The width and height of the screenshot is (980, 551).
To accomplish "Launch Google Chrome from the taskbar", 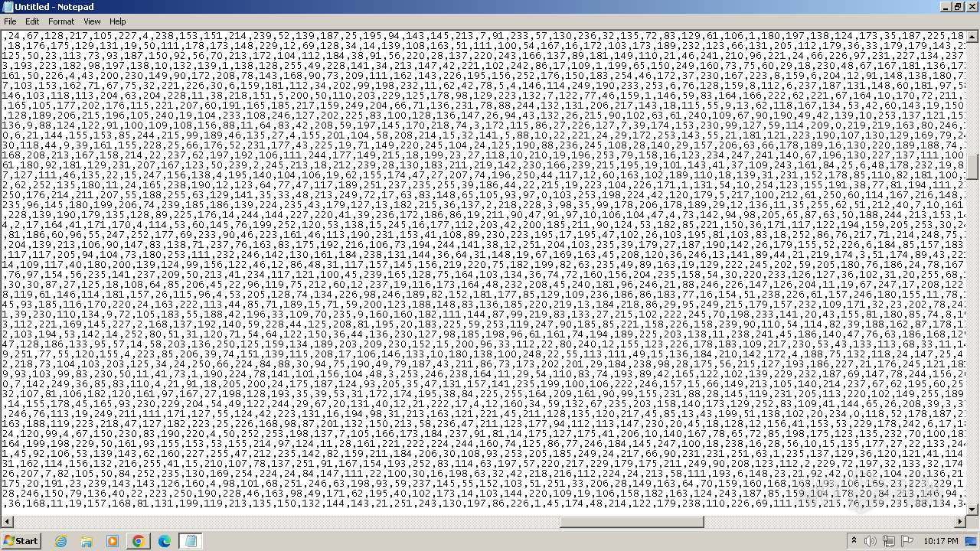I will (139, 541).
